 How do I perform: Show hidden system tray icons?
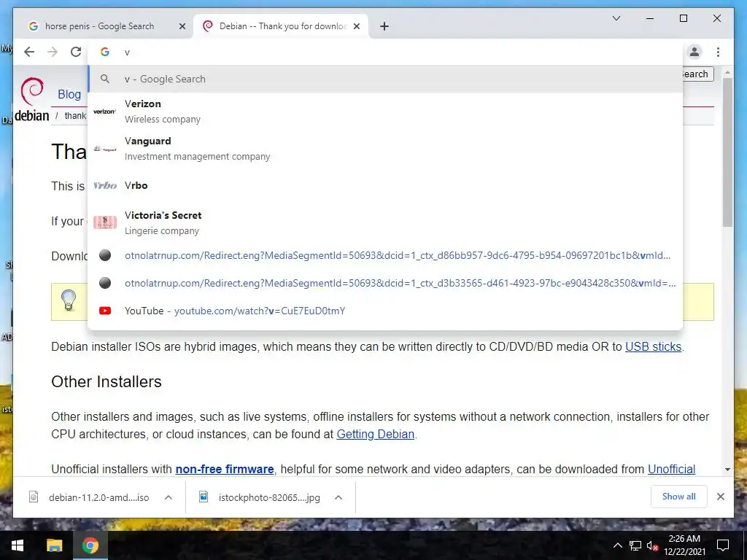pos(617,545)
